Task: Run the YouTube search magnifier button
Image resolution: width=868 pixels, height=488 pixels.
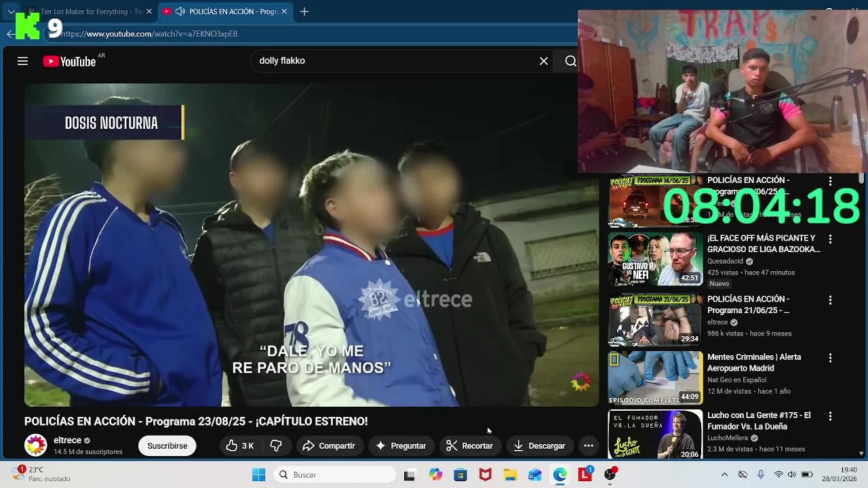Action: tap(570, 61)
